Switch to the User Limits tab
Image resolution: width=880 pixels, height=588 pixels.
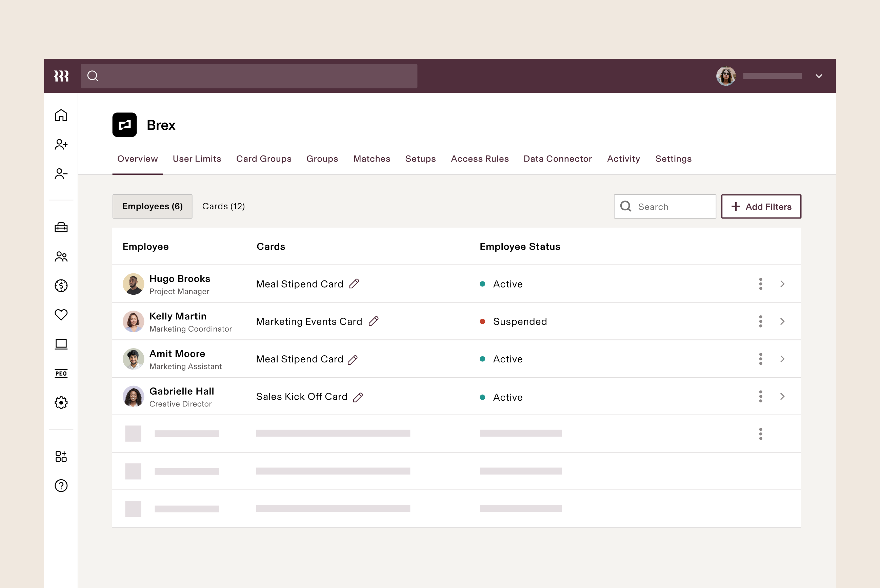click(197, 159)
